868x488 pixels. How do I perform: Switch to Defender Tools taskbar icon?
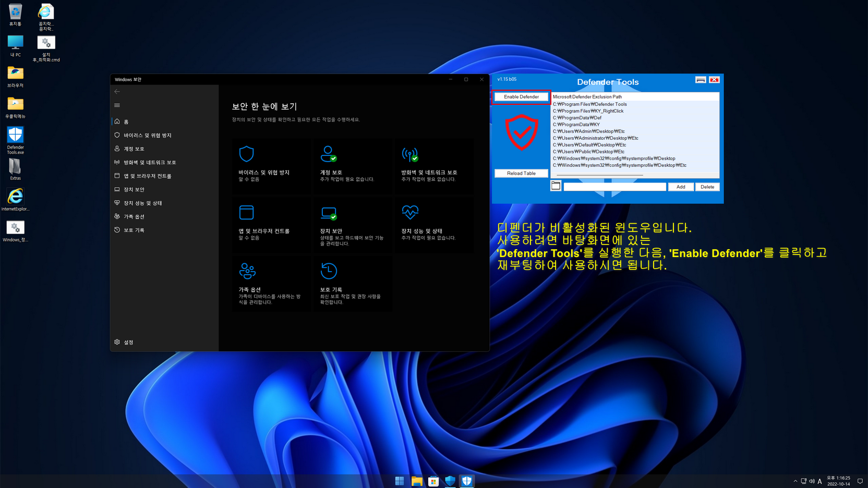[466, 481]
